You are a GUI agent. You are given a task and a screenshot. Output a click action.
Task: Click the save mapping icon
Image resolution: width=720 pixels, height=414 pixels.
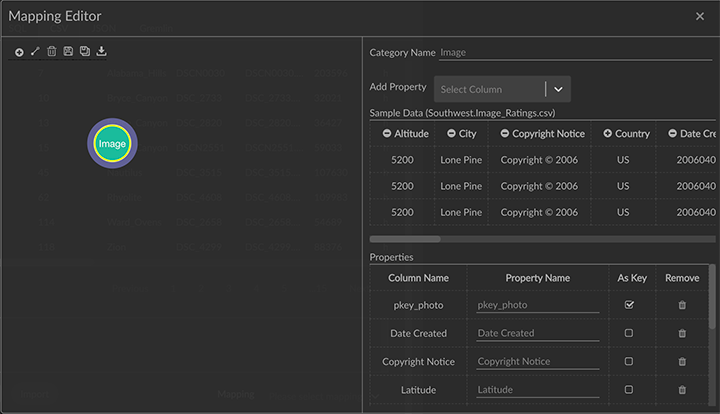pos(68,51)
